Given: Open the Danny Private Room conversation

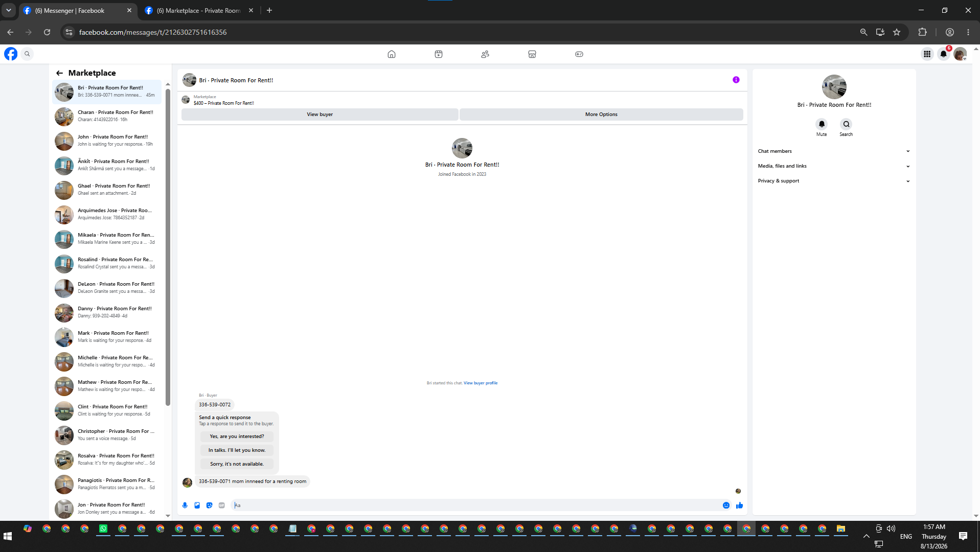Looking at the screenshot, I should click(x=107, y=312).
